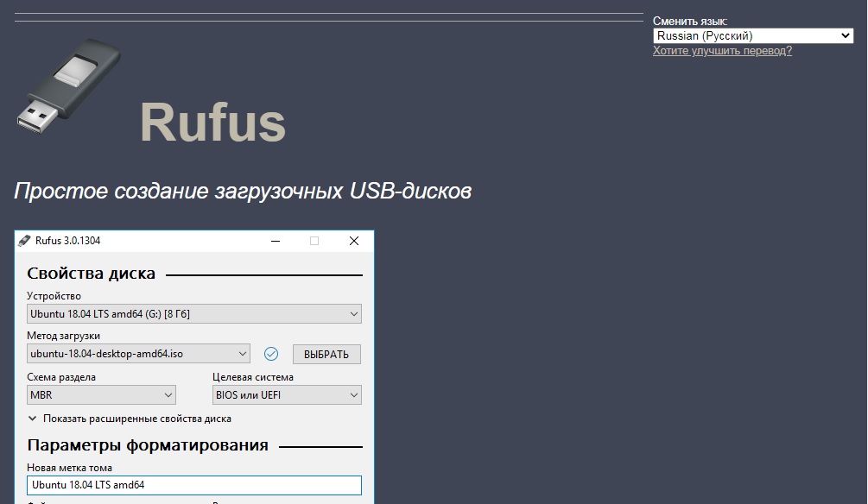Click the 'Устройство' field label
Screen dimensions: 868x504
point(54,296)
